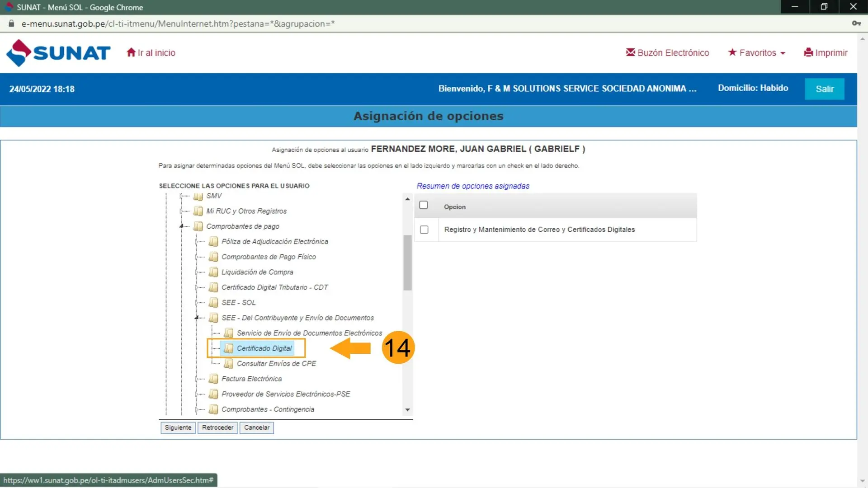Click folder icon of Mi RUC y Otros Registros

[198, 211]
